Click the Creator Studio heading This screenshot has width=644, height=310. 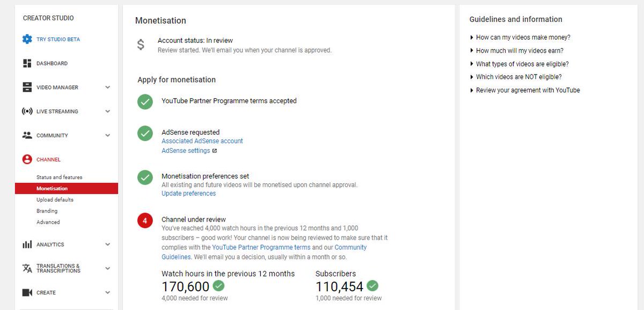click(48, 18)
